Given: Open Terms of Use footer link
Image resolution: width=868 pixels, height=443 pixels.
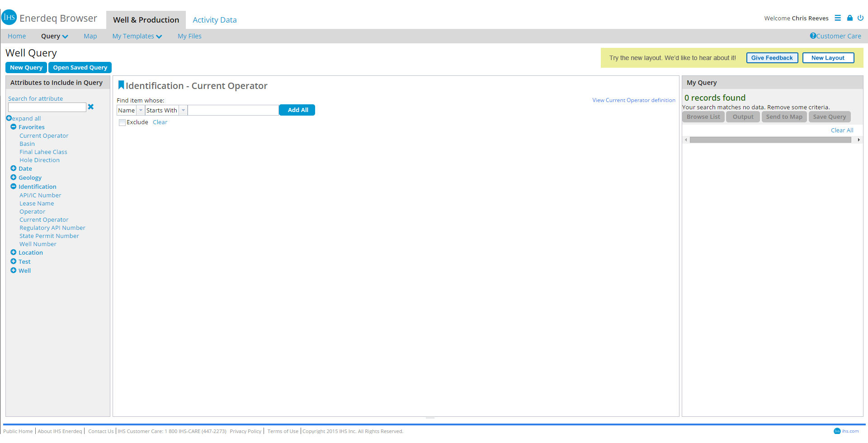Looking at the screenshot, I should pos(283,431).
